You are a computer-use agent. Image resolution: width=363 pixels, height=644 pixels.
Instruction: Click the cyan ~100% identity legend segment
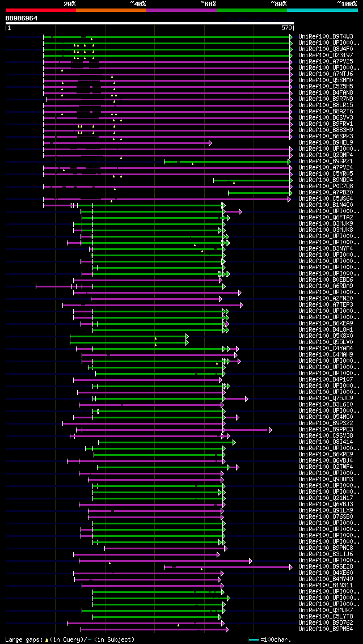click(322, 10)
